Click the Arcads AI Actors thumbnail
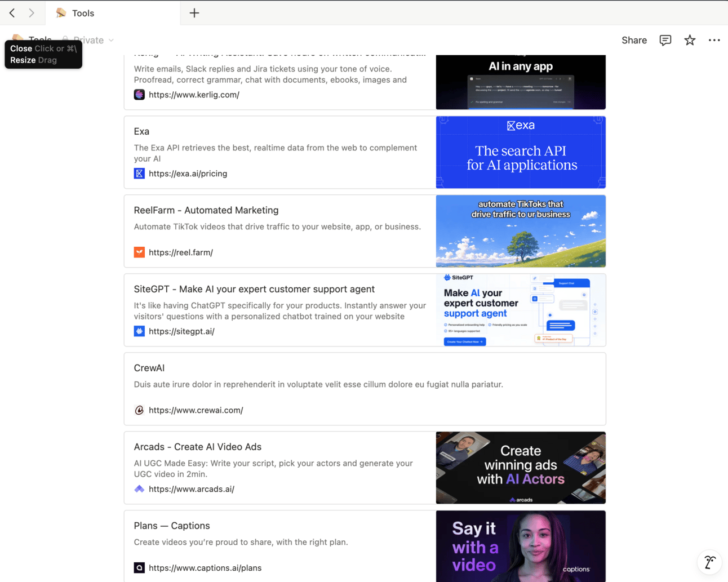Viewport: 728px width, 582px height. 521,468
